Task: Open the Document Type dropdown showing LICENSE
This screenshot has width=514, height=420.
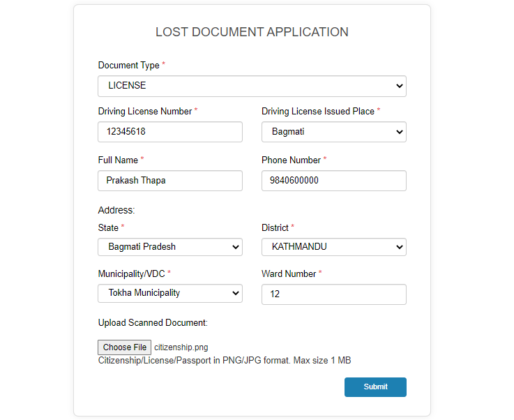Action: (252, 86)
